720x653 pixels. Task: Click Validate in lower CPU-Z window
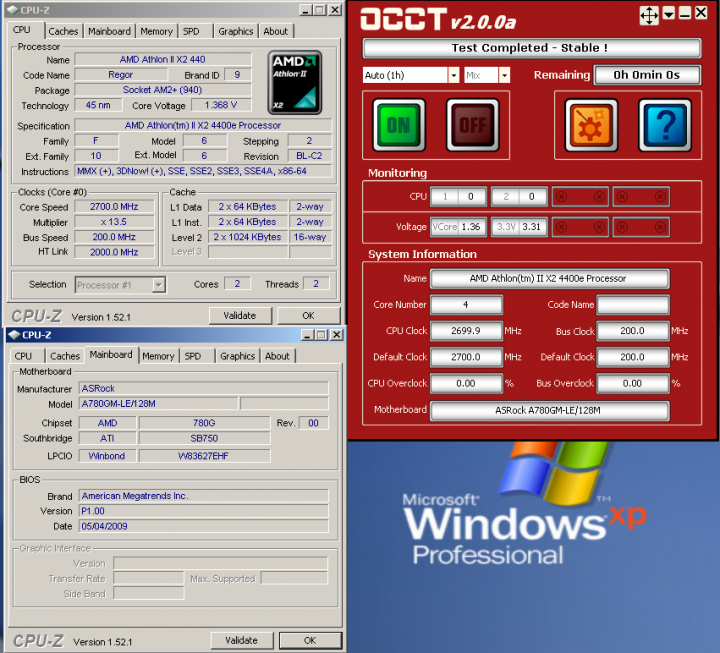tap(242, 640)
